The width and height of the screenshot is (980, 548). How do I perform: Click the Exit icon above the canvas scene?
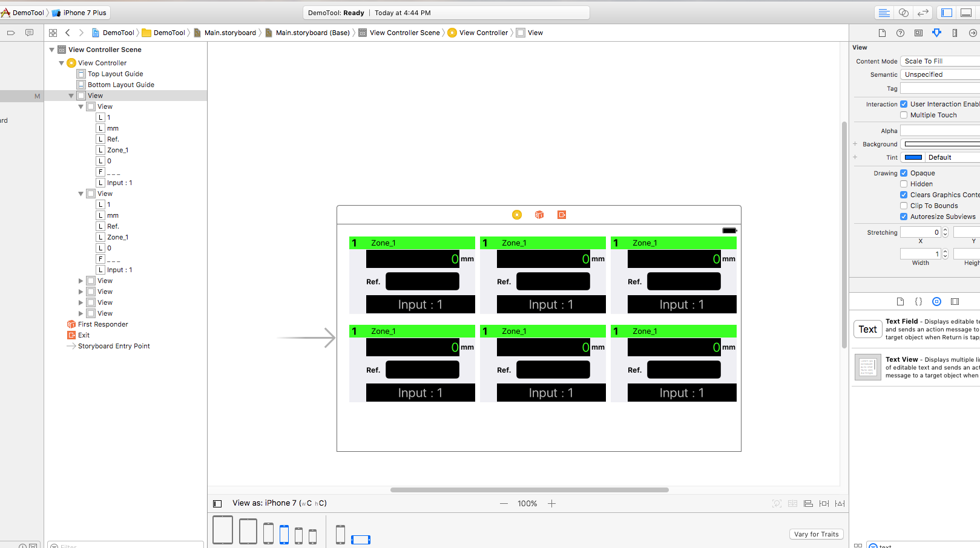coord(562,215)
